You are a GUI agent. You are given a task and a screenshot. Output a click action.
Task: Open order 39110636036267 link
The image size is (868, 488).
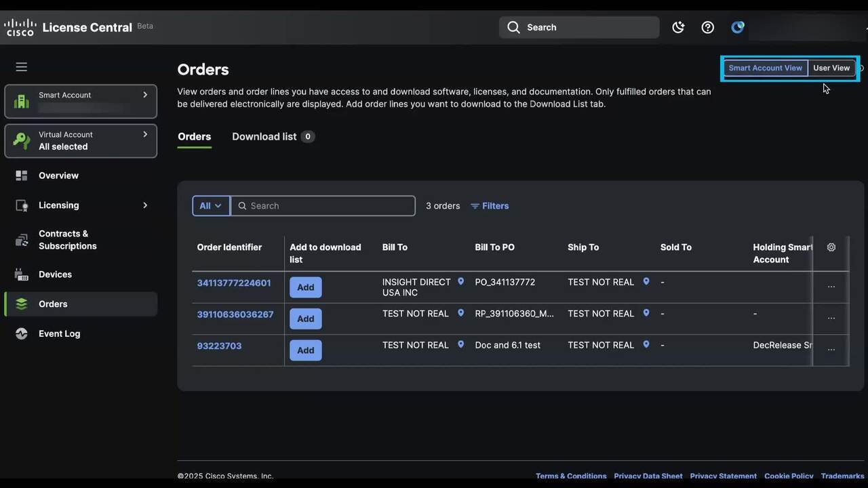[235, 314]
